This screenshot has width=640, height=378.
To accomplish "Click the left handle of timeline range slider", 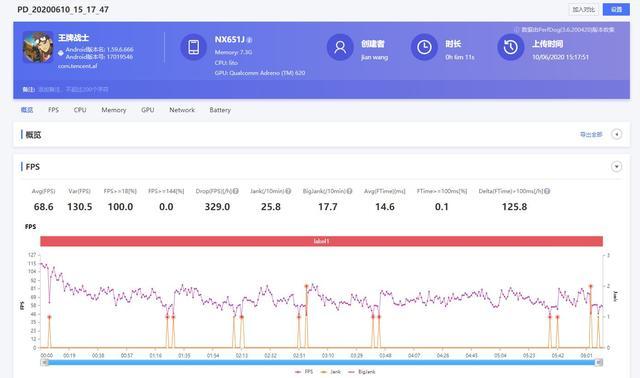I will 44,362.
